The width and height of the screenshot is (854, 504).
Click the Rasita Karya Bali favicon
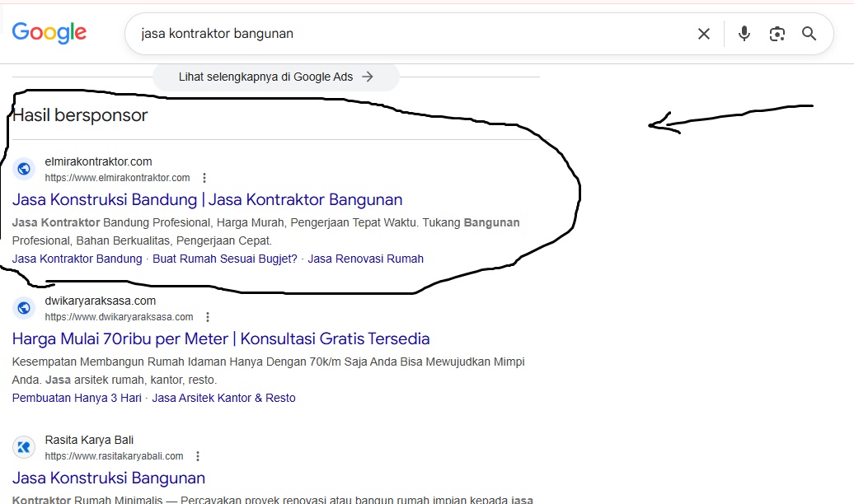coord(24,447)
